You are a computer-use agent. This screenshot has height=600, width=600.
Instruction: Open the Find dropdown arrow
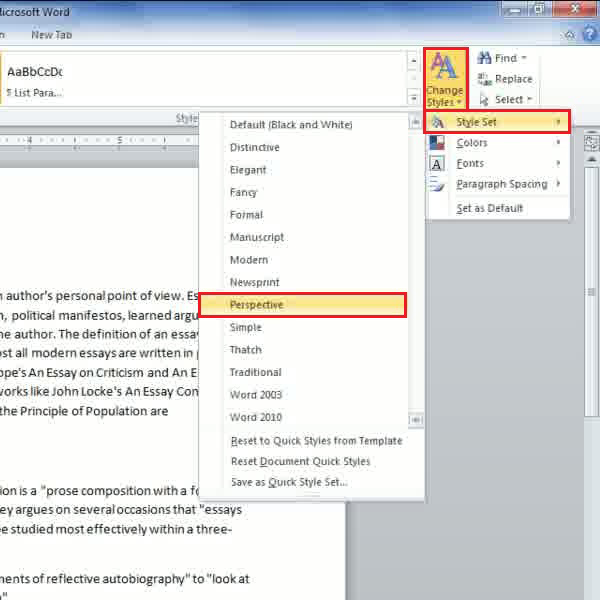(x=524, y=58)
